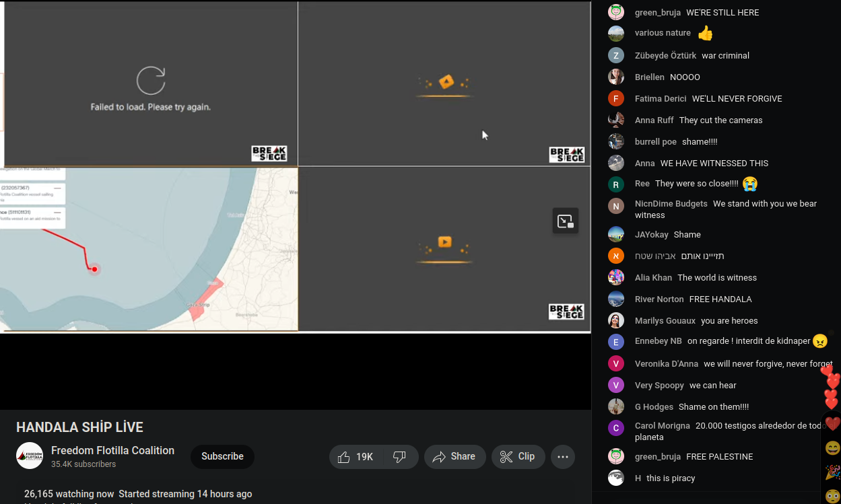This screenshot has height=504, width=841.
Task: Click the video title HANDALA SHİP LİVE
Action: click(79, 427)
